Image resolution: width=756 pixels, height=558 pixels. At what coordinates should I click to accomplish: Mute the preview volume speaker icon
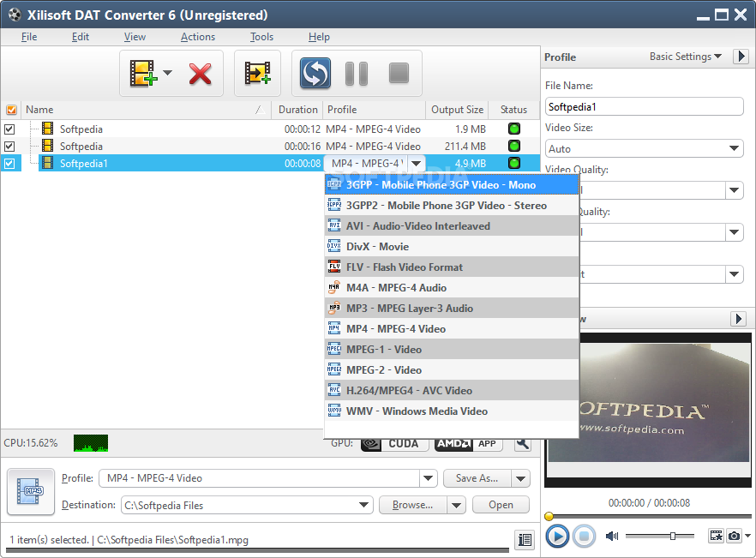coord(612,536)
